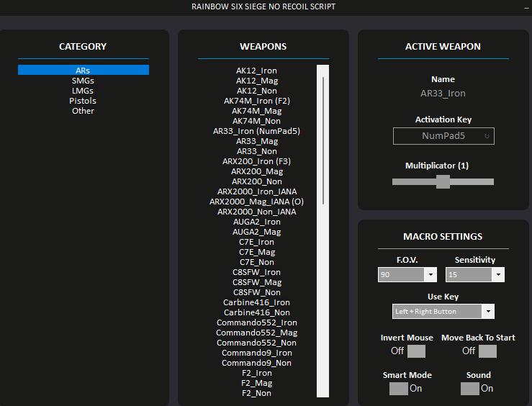Select AK12_Iron in the weapons list
Image resolution: width=532 pixels, height=406 pixels.
click(256, 71)
